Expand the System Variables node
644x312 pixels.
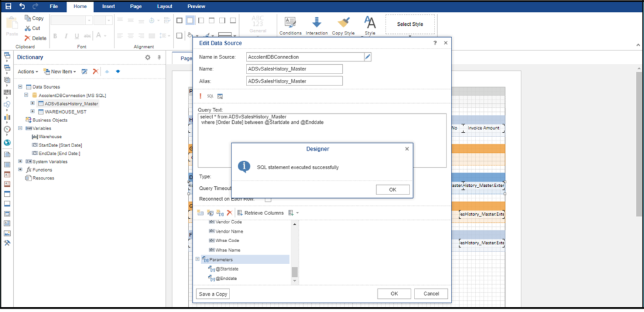tap(20, 161)
